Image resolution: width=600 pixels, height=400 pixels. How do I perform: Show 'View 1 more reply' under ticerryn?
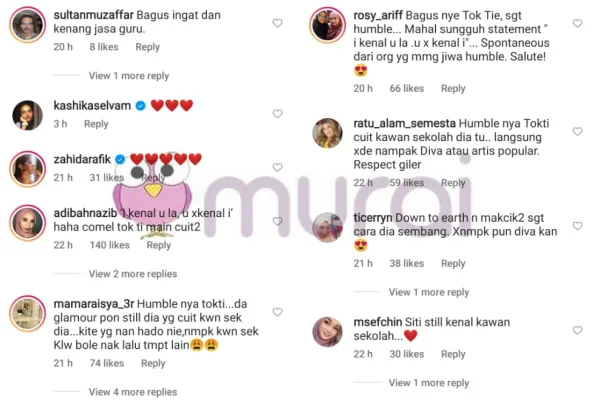[429, 292]
